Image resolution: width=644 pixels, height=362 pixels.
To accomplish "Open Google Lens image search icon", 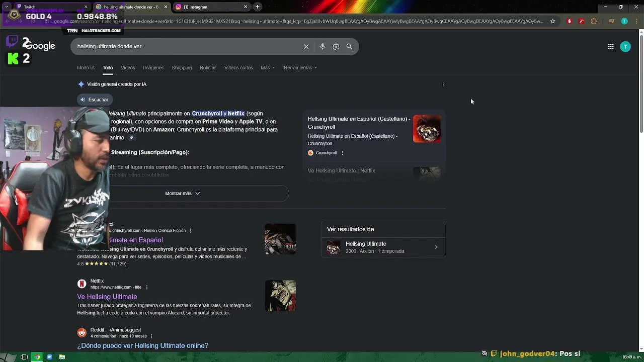I will coord(336,46).
